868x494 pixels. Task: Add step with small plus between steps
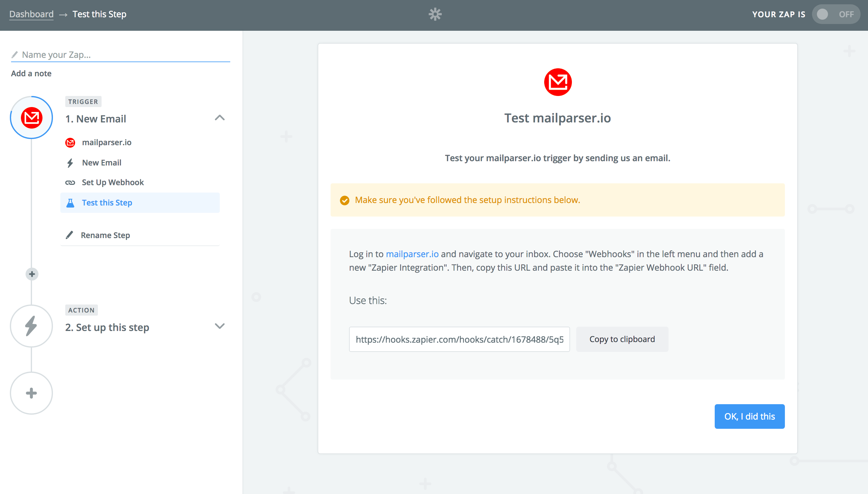[32, 274]
